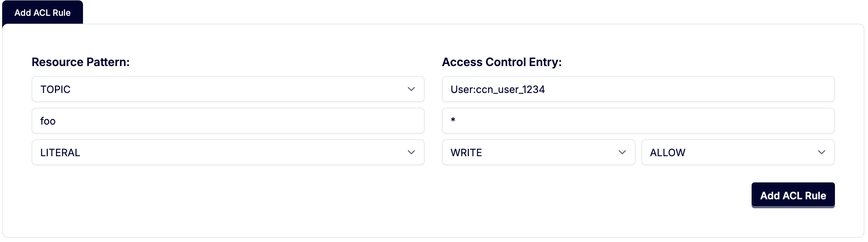Expand the WRITE operation dropdown
The height and width of the screenshot is (242, 868).
point(538,152)
